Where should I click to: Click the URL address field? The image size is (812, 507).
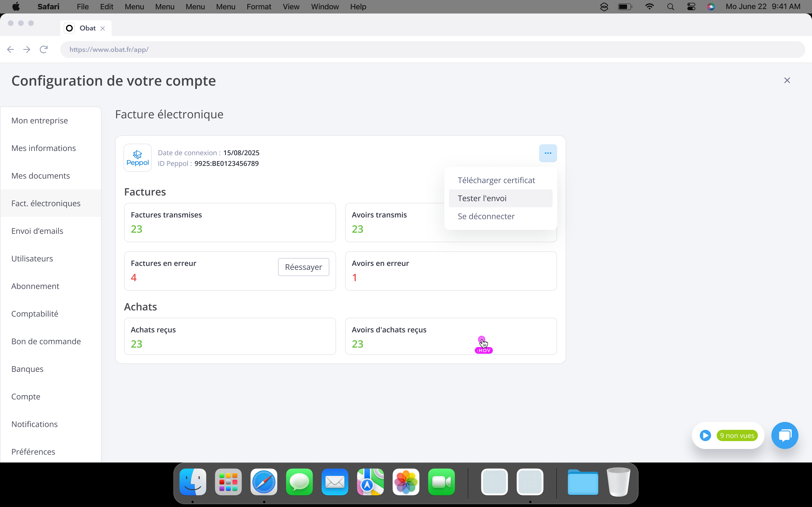pos(432,50)
